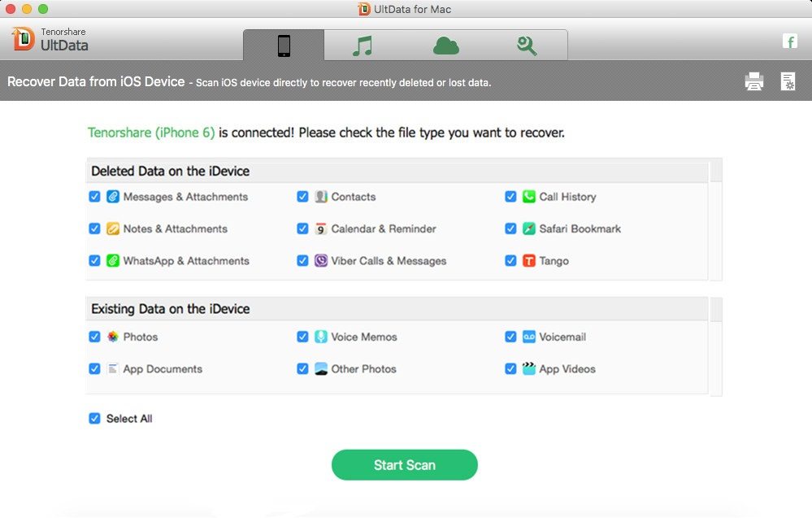The image size is (812, 518).
Task: Click the "Recover Data from iOS Device" title
Action: click(96, 82)
